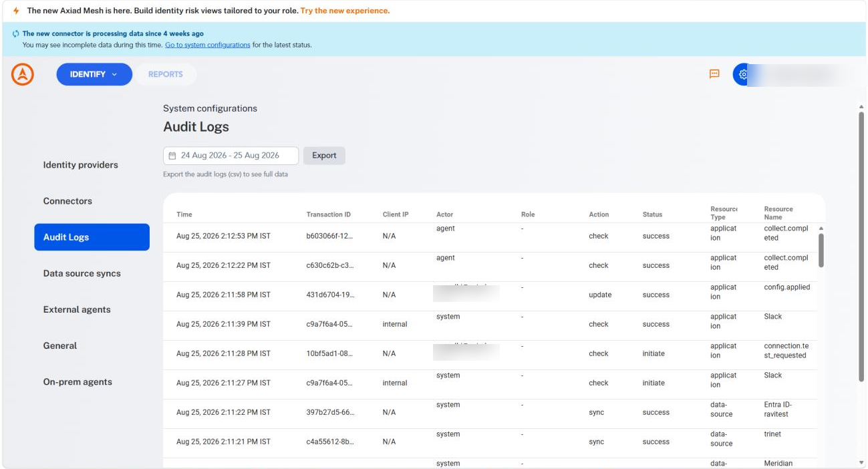868x469 pixels.
Task: Open the date range field
Action: point(231,156)
